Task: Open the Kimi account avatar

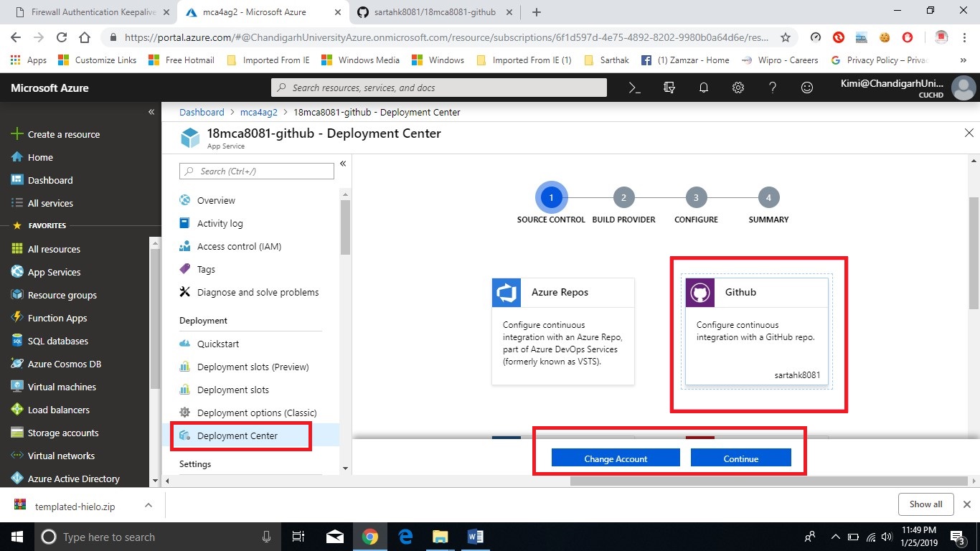Action: (963, 88)
